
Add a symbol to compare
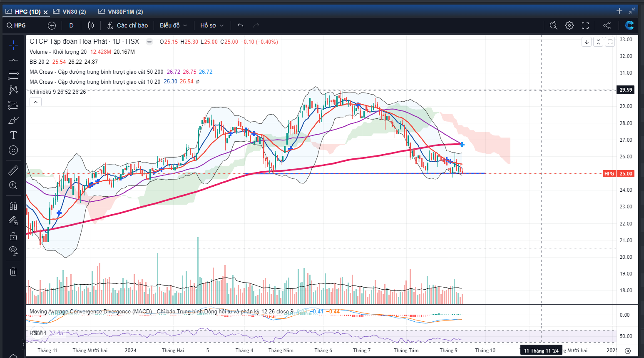pyautogui.click(x=52, y=25)
